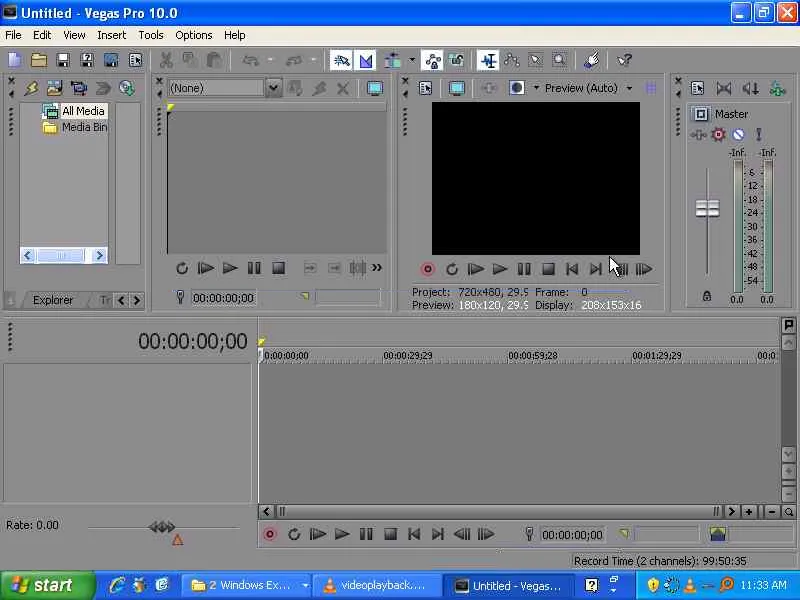Select the Selection Edit tool
800x600 pixels.
click(535, 60)
